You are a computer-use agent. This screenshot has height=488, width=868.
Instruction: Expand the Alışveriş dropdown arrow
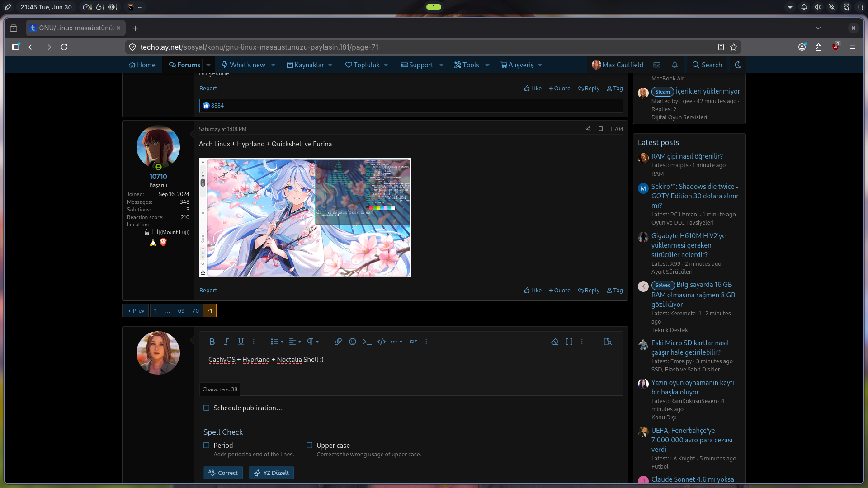[x=540, y=65]
